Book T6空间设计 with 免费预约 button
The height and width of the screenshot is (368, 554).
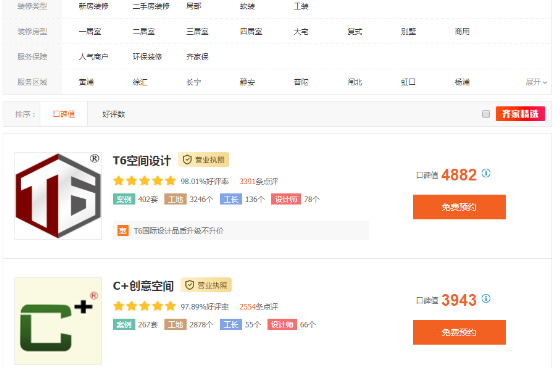click(x=459, y=207)
